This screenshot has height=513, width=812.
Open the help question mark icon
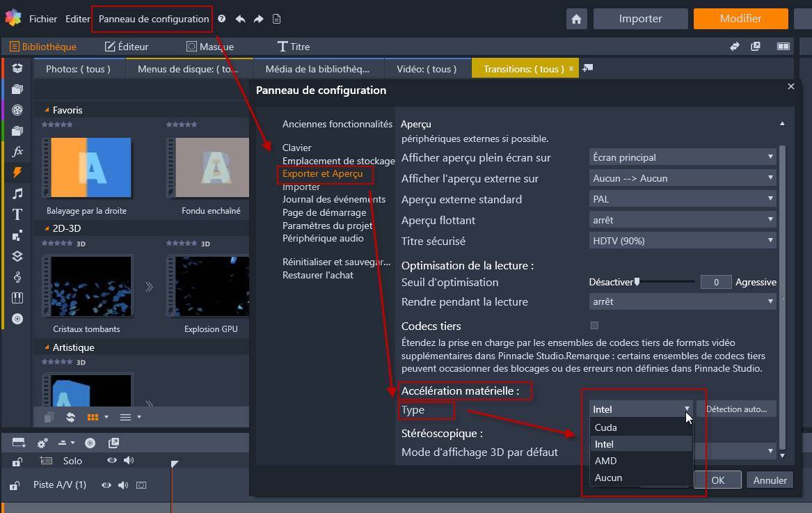222,19
